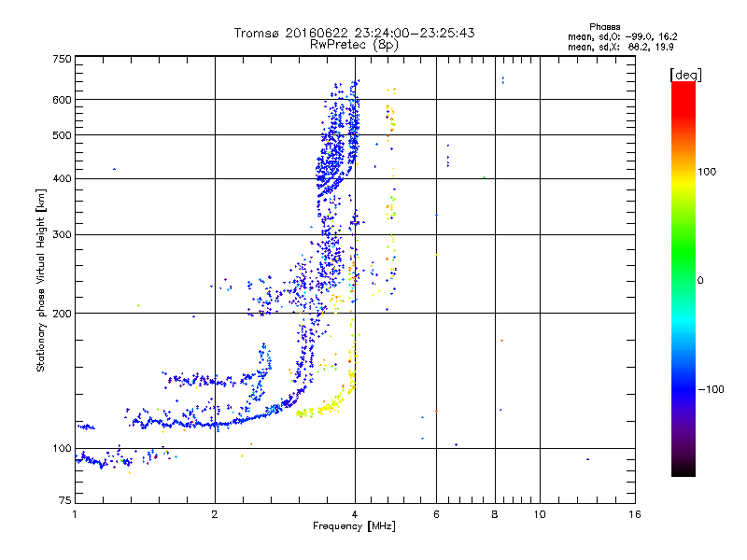Click the x-axis tick label '8'
This screenshot has width=747, height=560.
pyautogui.click(x=495, y=514)
